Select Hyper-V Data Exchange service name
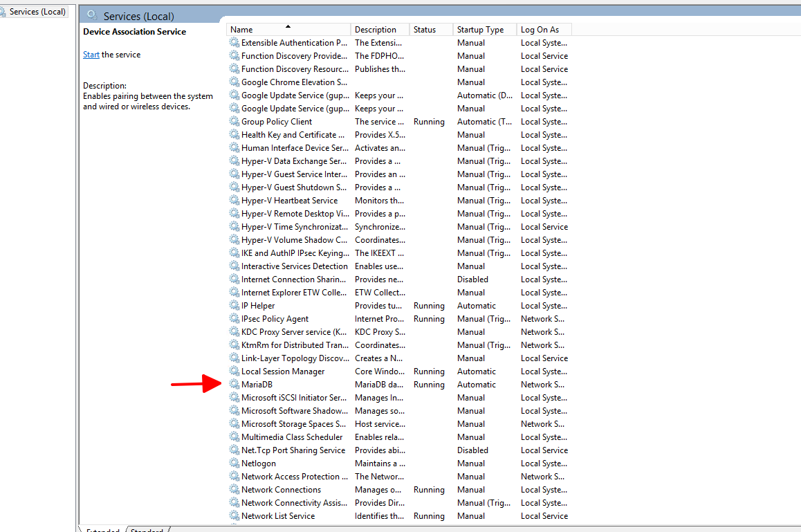 click(294, 161)
